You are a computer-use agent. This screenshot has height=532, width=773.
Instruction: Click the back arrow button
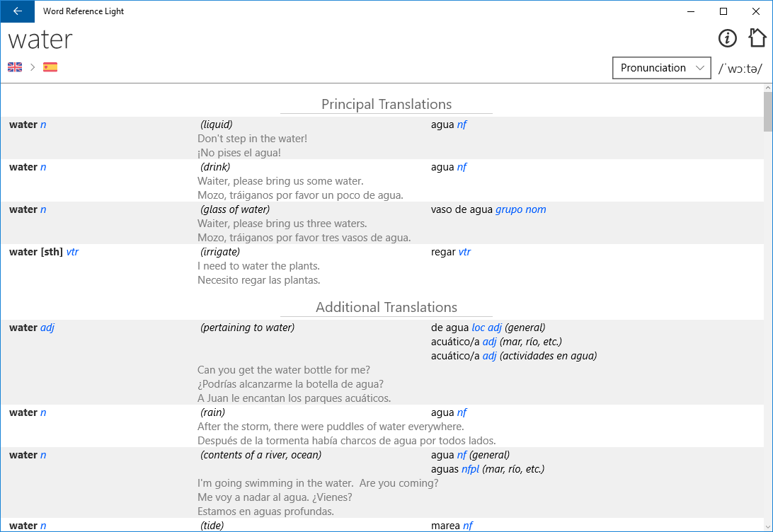point(17,11)
